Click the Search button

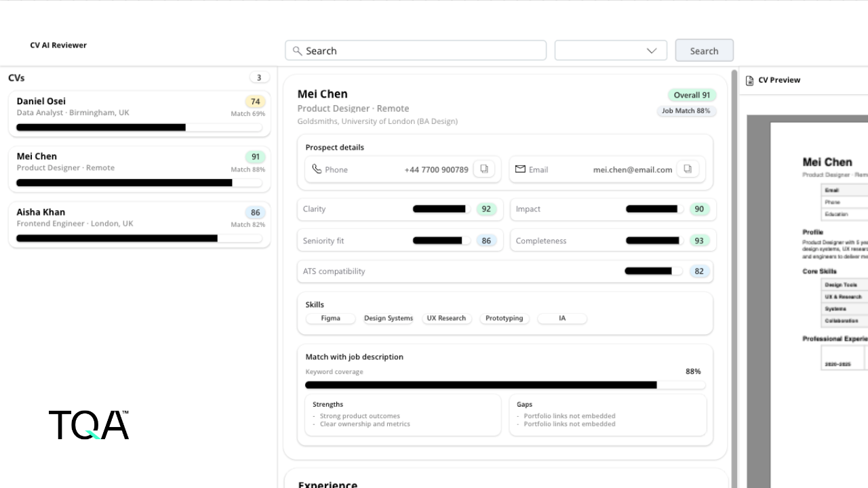[x=704, y=51]
